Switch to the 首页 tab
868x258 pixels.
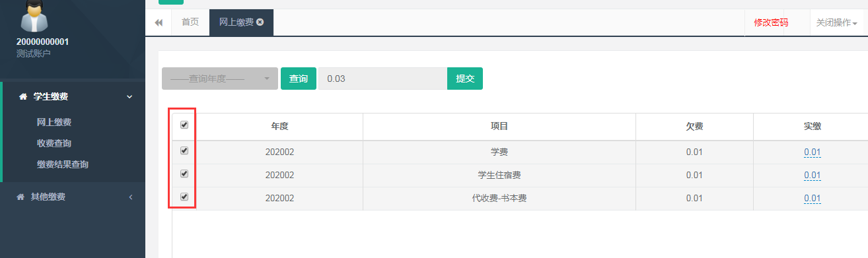190,22
